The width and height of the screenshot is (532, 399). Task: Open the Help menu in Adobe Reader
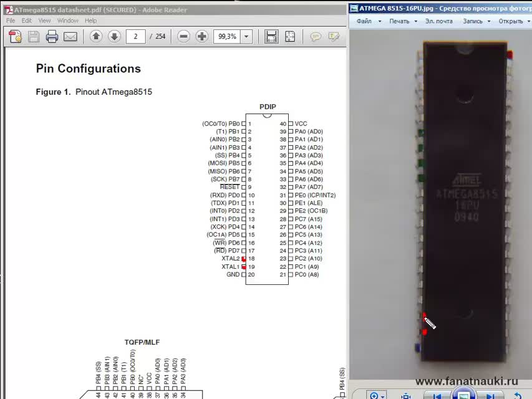tap(90, 21)
